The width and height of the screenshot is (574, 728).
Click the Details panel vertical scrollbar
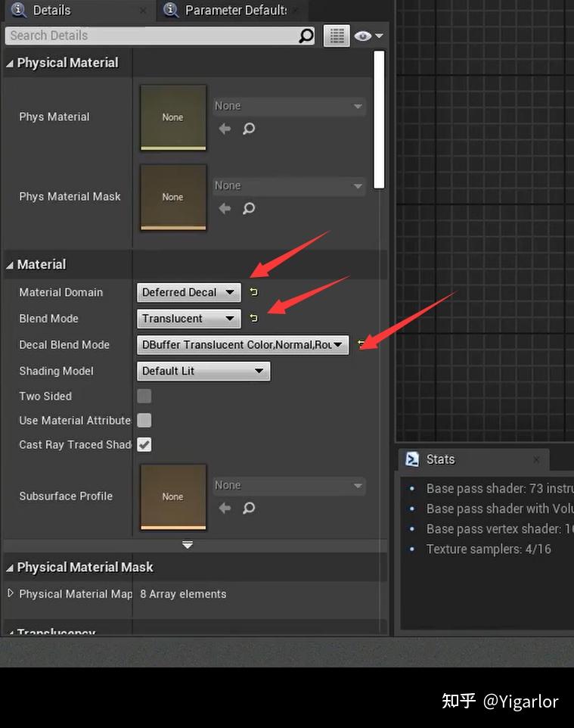379,120
